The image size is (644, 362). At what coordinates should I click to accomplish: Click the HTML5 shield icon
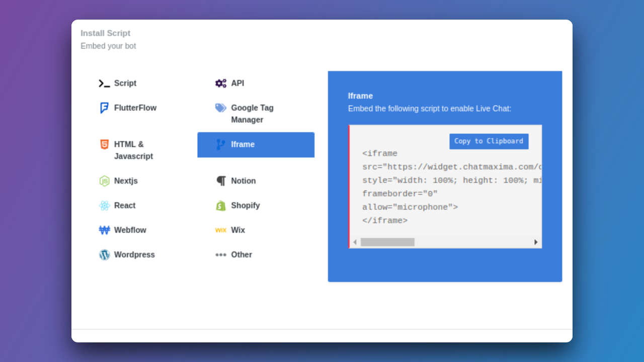(104, 144)
